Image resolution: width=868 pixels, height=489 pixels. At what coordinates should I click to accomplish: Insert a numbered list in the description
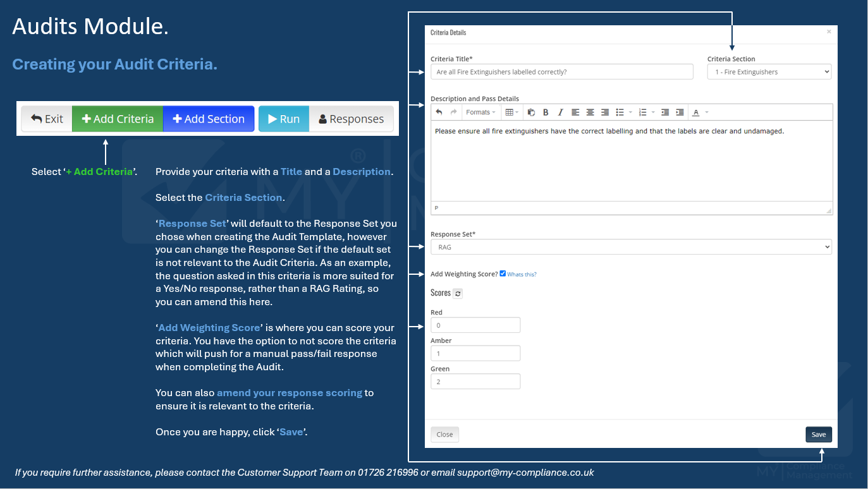pos(642,112)
